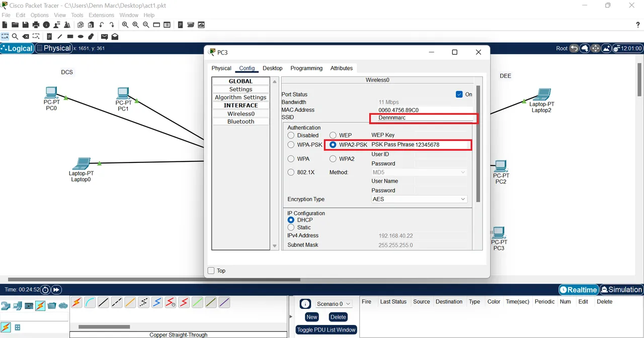Choose the orange Fiber cable
This screenshot has height=338, width=644.
click(x=130, y=302)
